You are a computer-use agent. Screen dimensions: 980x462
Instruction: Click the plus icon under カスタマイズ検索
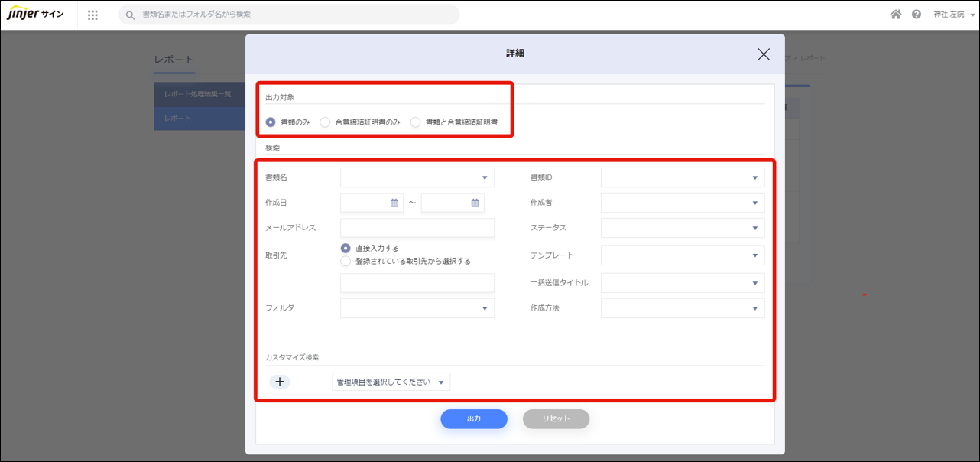(x=280, y=382)
